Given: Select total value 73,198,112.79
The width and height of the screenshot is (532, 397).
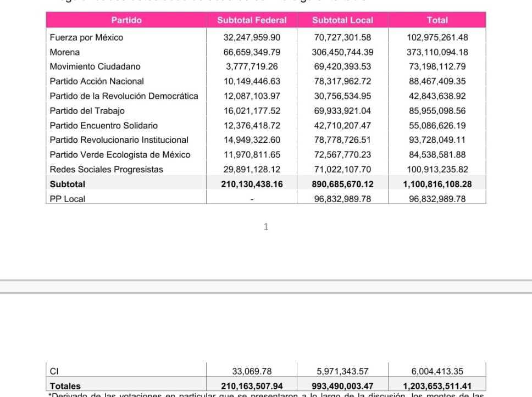Looking at the screenshot, I should 437,66.
